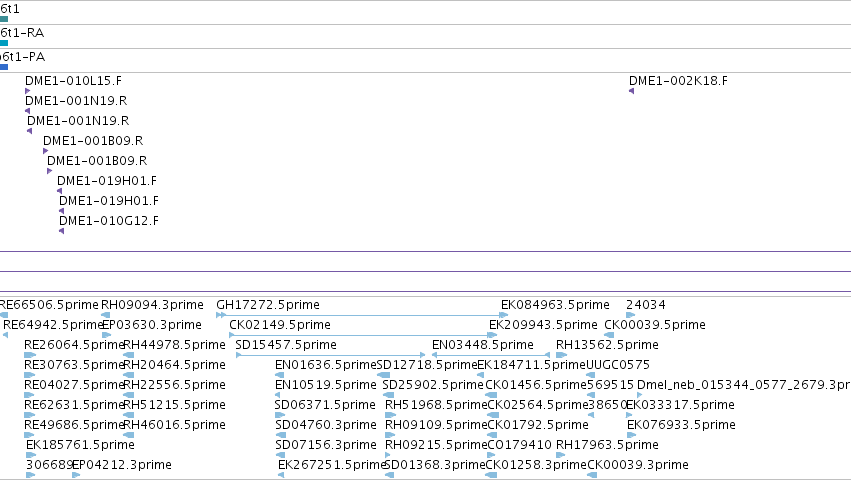Image resolution: width=851 pixels, height=480 pixels.
Task: Click the span line under EN03448.5prime
Action: point(491,355)
